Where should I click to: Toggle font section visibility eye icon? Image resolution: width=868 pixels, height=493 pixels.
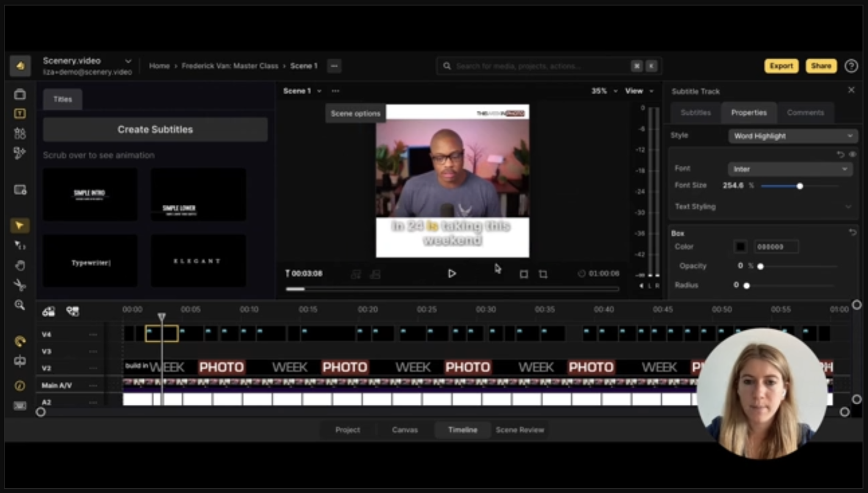(x=853, y=154)
